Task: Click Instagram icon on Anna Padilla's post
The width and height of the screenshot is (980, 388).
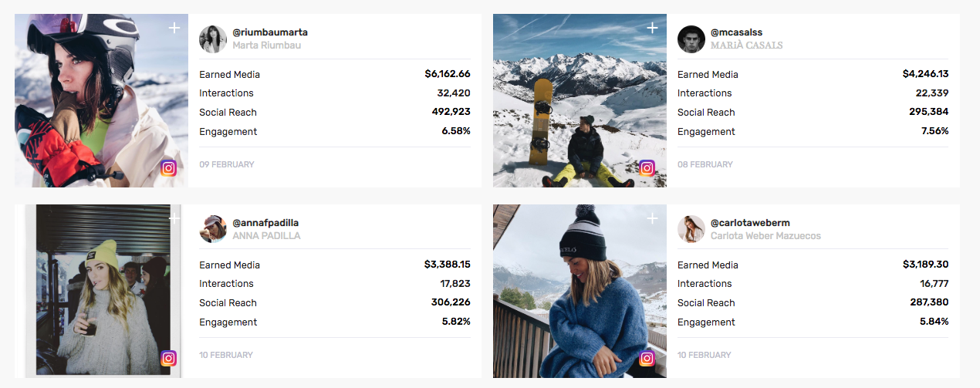Action: tap(169, 358)
